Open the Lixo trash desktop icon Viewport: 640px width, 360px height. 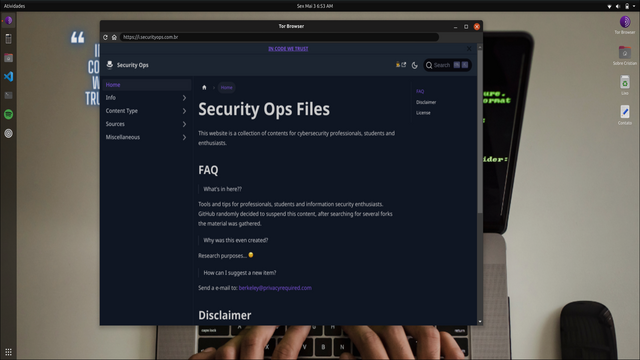click(x=624, y=85)
